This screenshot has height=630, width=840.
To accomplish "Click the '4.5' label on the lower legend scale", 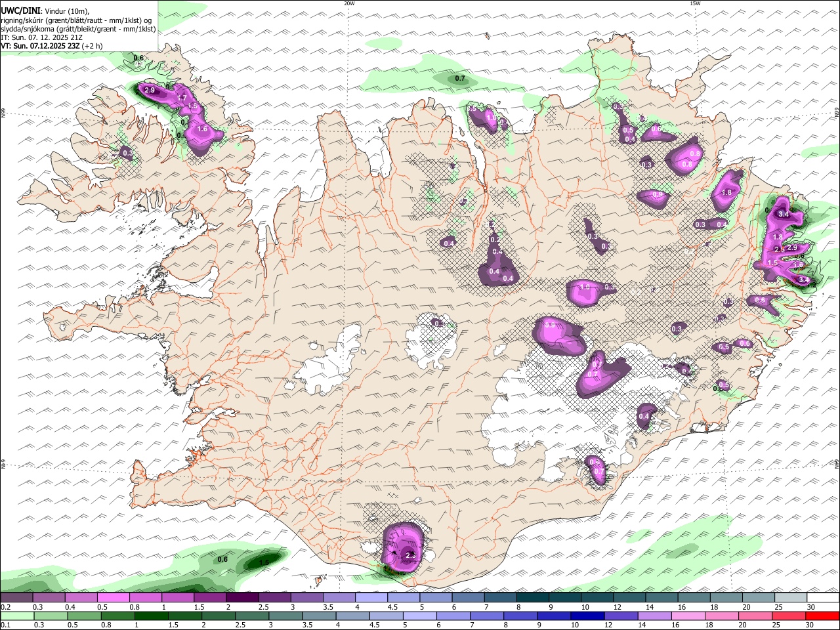I will (x=375, y=625).
